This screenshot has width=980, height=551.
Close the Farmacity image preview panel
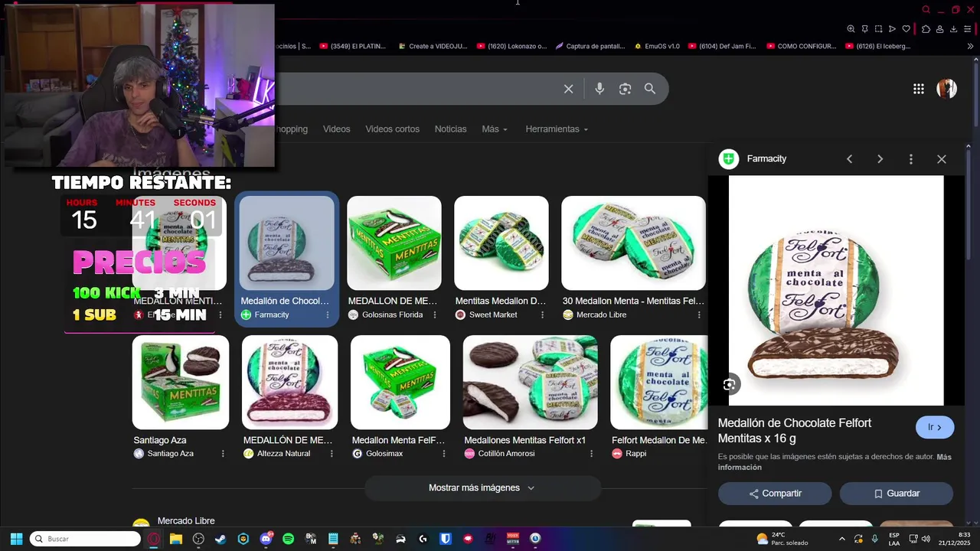tap(941, 158)
